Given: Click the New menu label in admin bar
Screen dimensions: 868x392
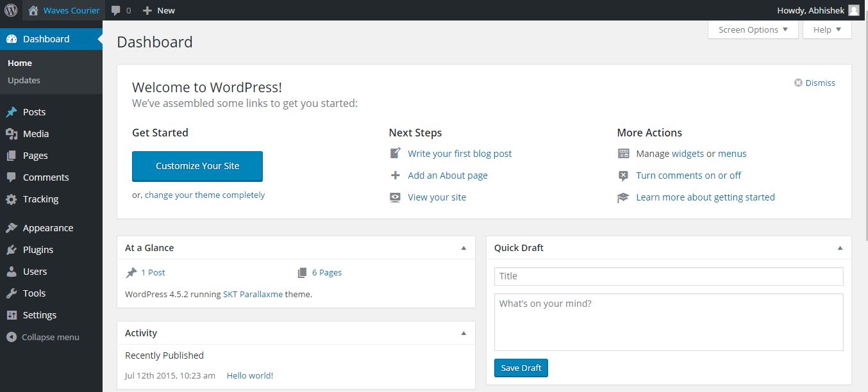Looking at the screenshot, I should point(166,10).
